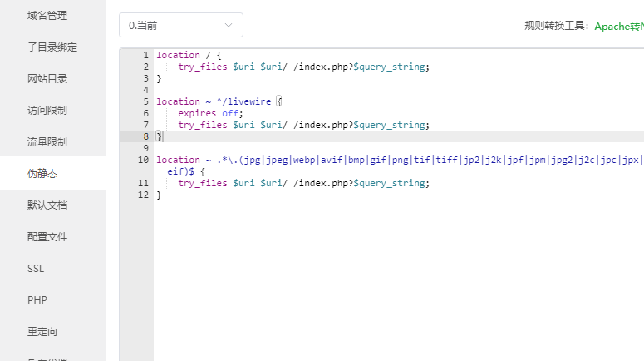Click blank editor area below line 12
This screenshot has height=361, width=644.
[374, 274]
